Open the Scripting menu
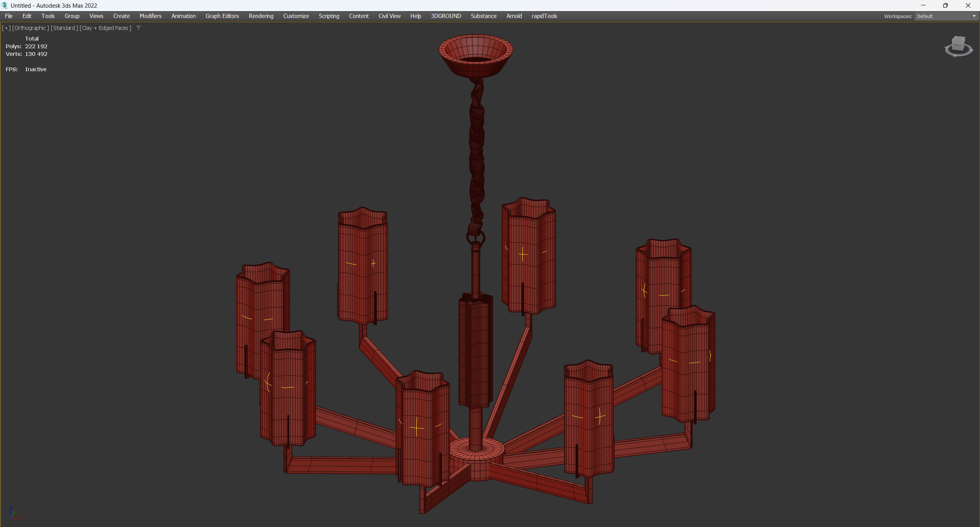Screen dimensions: 980x527 (329, 16)
